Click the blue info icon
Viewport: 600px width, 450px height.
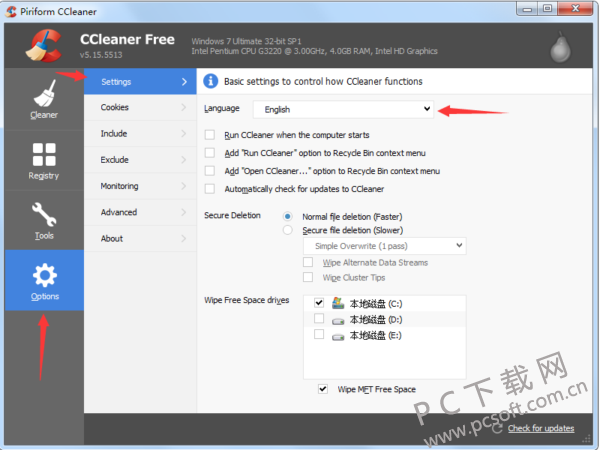pyautogui.click(x=210, y=81)
